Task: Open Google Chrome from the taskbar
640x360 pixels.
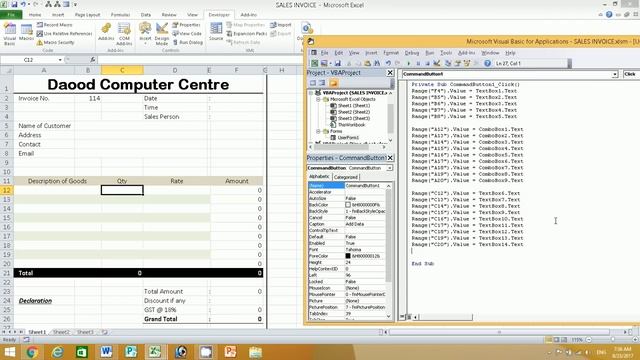Action: [32, 352]
